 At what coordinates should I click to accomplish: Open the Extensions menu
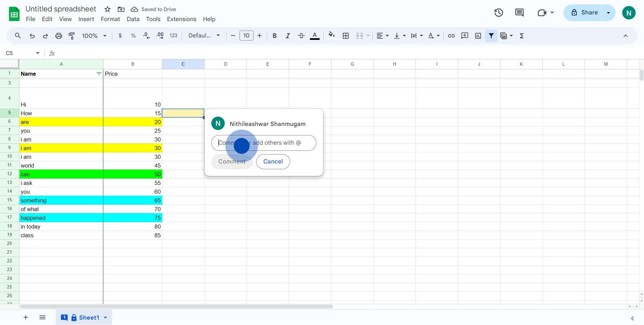(182, 19)
